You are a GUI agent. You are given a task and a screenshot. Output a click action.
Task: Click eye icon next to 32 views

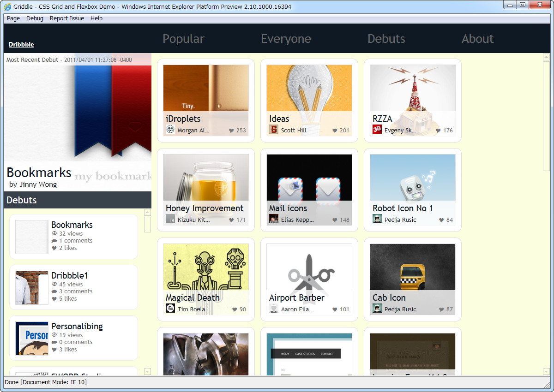(54, 234)
